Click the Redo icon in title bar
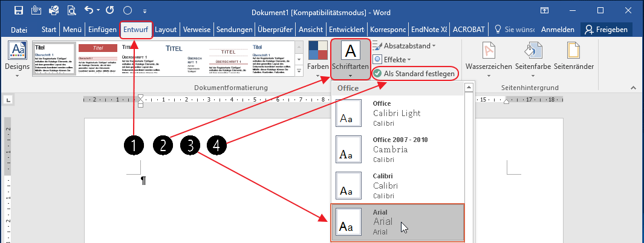The image size is (644, 243). pyautogui.click(x=110, y=10)
